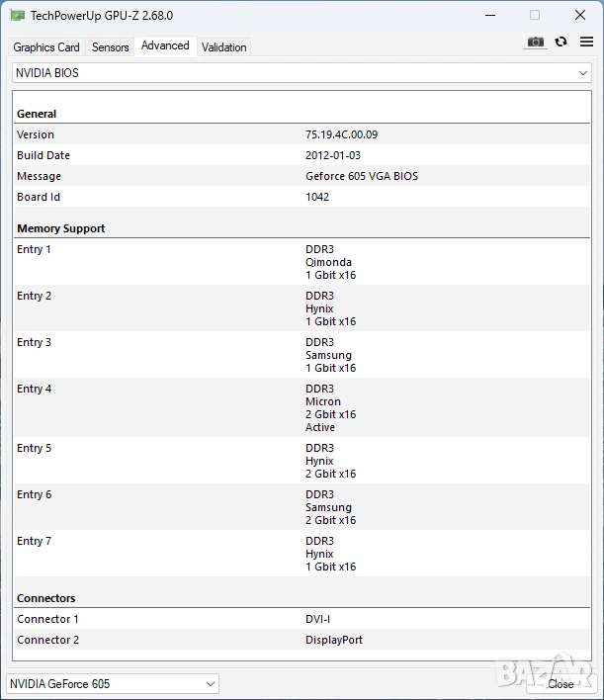
Task: Select the Advanced tab
Action: (x=165, y=46)
